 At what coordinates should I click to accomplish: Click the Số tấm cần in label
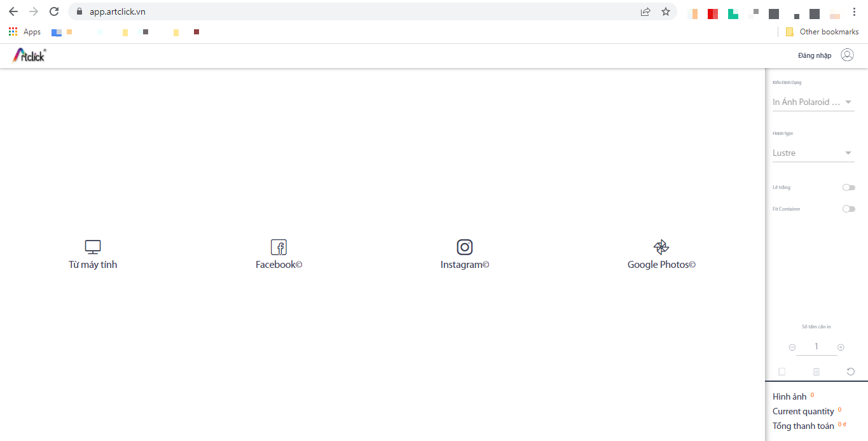point(816,326)
